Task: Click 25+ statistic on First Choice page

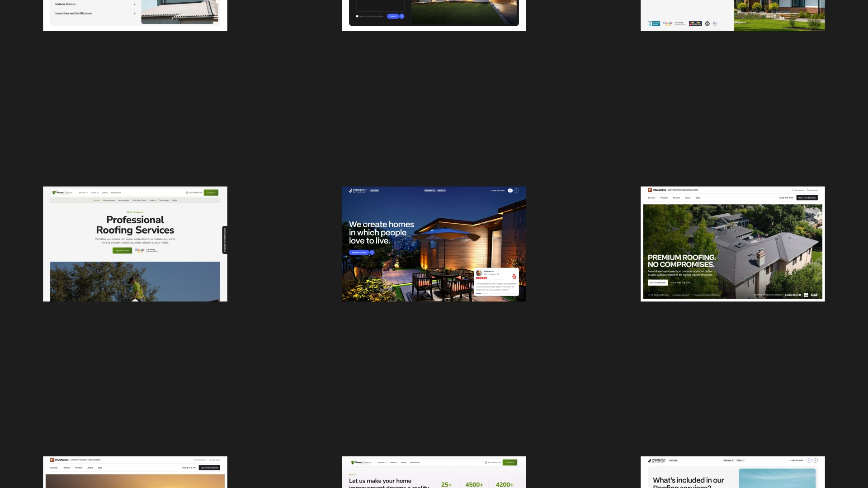Action: [x=447, y=485]
